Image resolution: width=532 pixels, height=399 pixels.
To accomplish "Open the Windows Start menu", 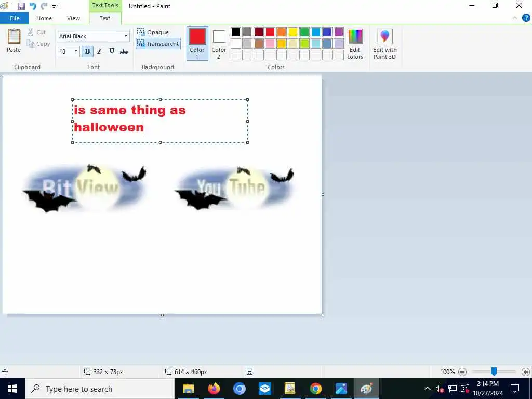I will click(12, 389).
